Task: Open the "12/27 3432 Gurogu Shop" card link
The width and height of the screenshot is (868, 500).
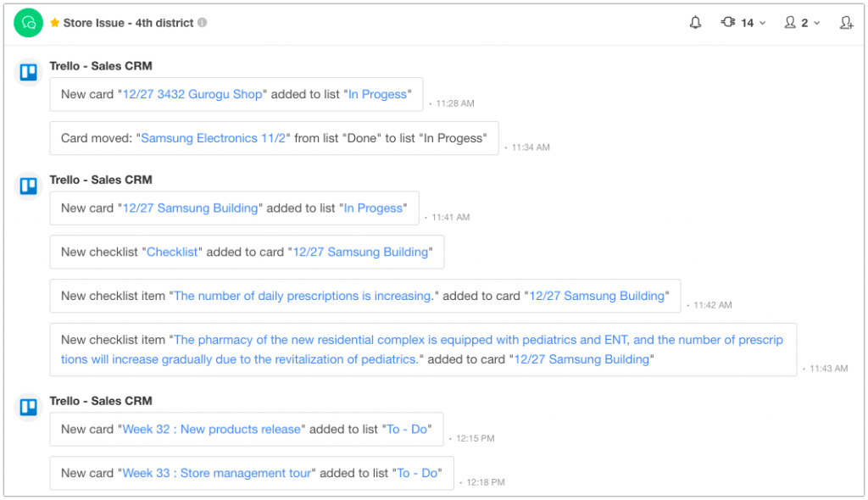Action: 192,94
